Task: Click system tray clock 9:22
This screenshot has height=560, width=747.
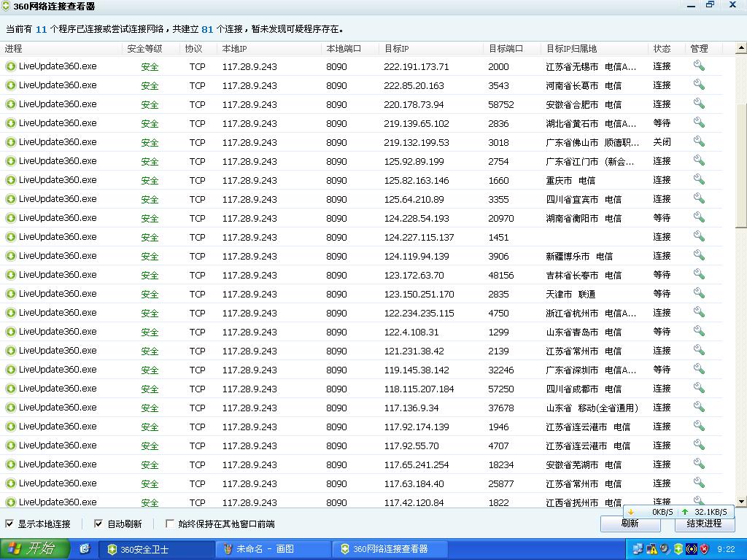Action: [726, 549]
